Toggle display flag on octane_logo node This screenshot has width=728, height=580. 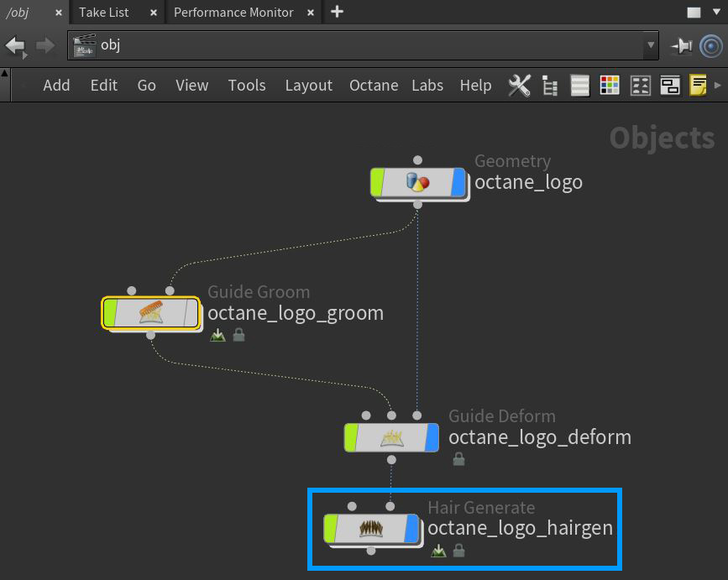coord(458,182)
